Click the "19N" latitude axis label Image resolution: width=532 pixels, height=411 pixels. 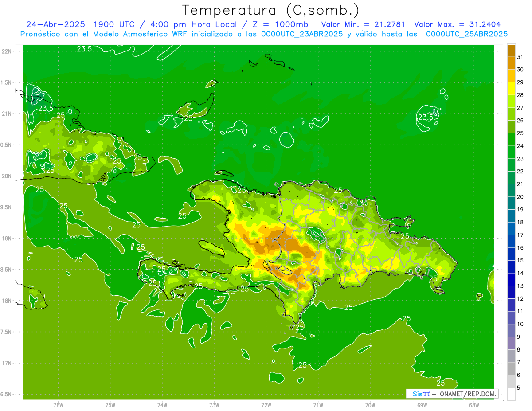(7, 238)
